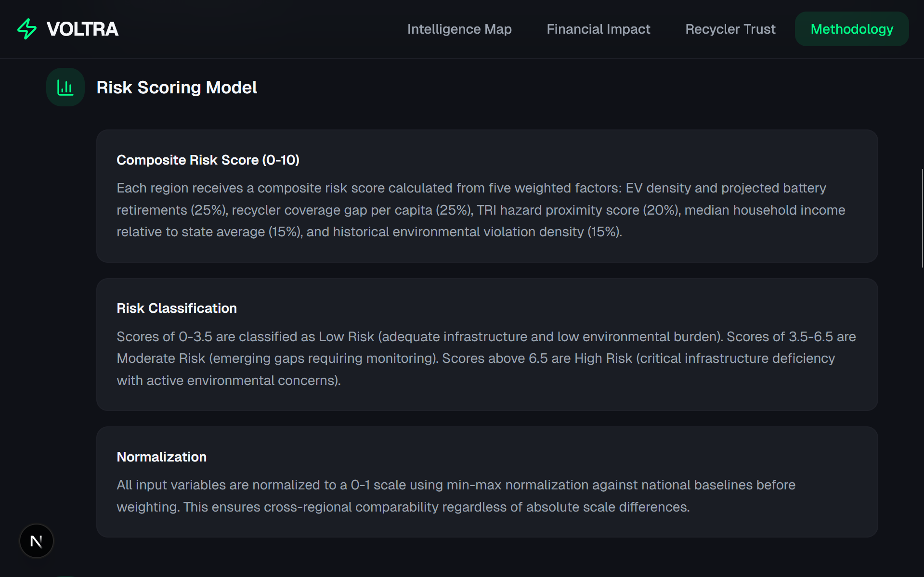924x577 pixels.
Task: Click the composite risk score description paragraph
Action: pyautogui.click(x=480, y=210)
